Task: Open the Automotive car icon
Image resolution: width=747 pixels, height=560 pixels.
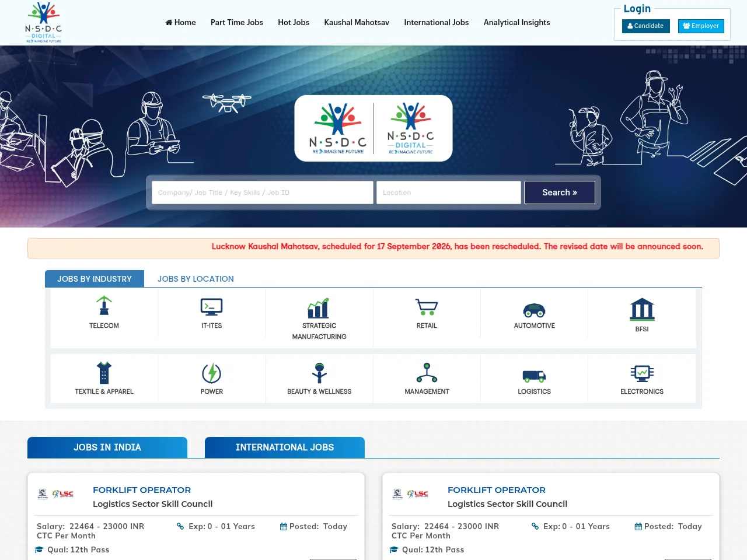Action: point(534,310)
